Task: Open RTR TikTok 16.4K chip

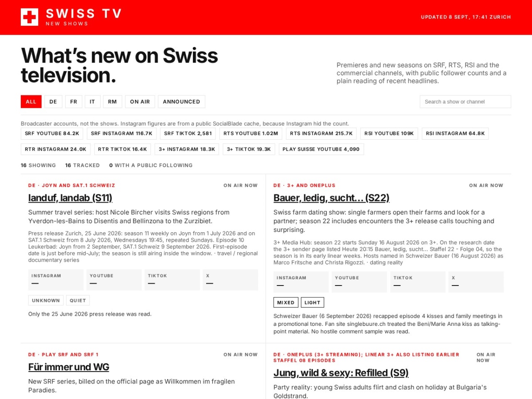Action: coord(122,149)
